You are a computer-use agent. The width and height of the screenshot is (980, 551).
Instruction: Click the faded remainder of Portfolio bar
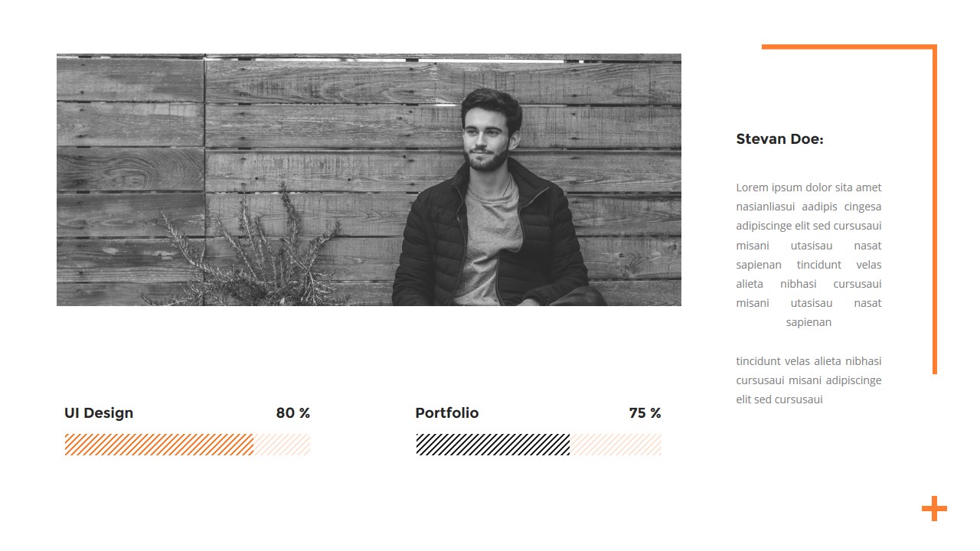(x=616, y=445)
